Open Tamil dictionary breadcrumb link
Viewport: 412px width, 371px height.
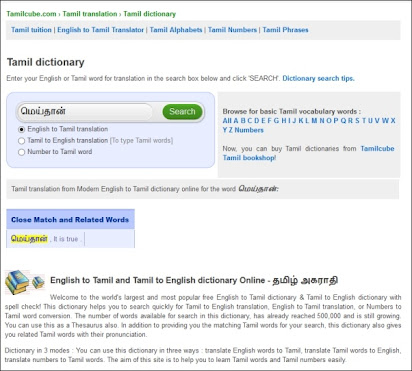click(x=149, y=14)
